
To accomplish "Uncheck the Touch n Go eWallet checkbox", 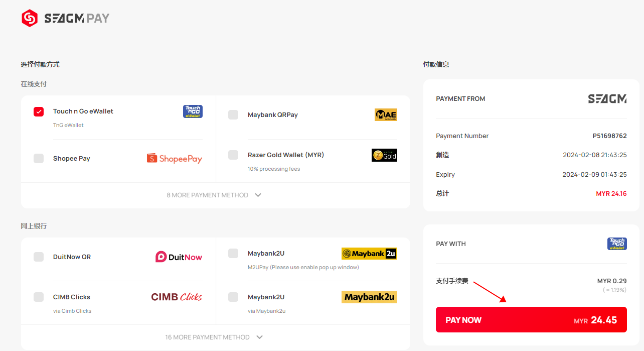I will pyautogui.click(x=39, y=111).
